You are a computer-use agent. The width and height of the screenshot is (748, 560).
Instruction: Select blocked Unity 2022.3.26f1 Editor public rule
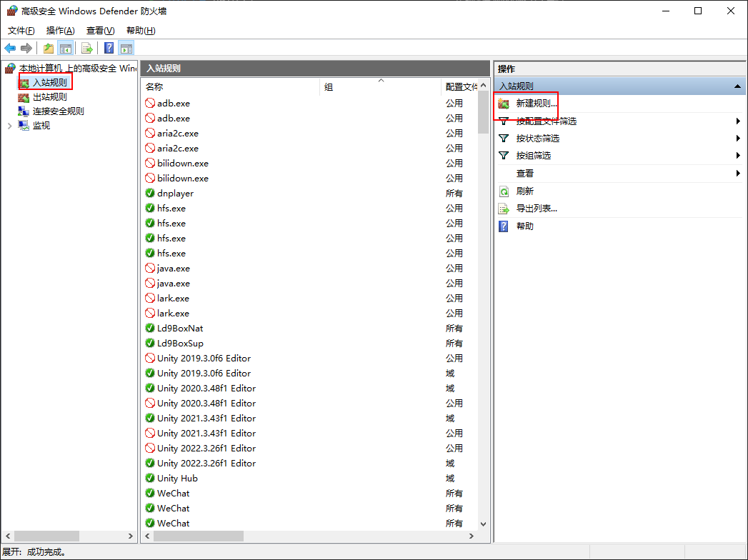(x=310, y=448)
